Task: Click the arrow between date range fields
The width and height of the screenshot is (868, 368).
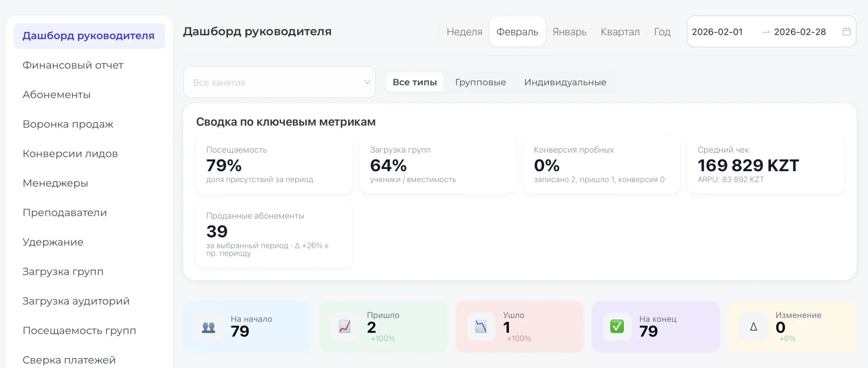Action: pyautogui.click(x=766, y=32)
